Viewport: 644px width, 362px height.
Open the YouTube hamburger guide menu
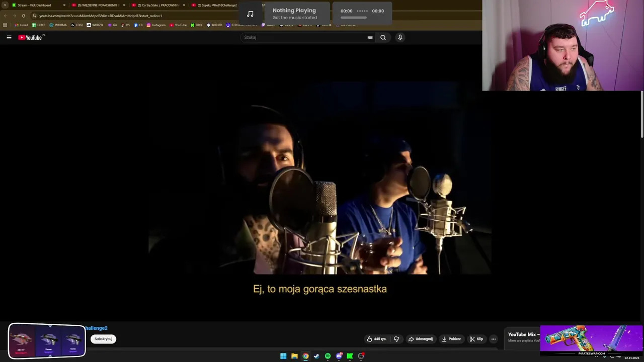click(x=9, y=37)
